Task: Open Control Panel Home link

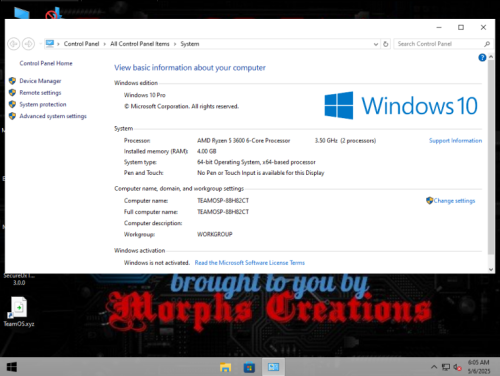Action: coord(46,63)
